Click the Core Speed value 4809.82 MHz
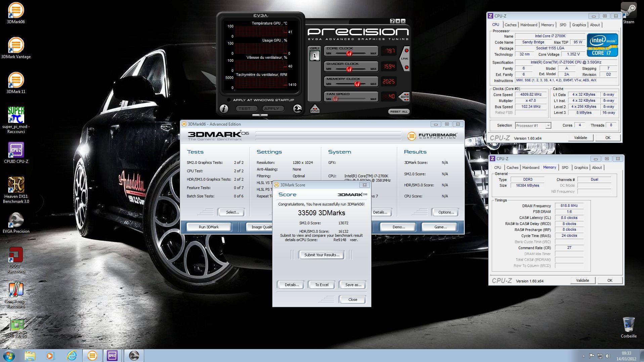 tap(531, 95)
